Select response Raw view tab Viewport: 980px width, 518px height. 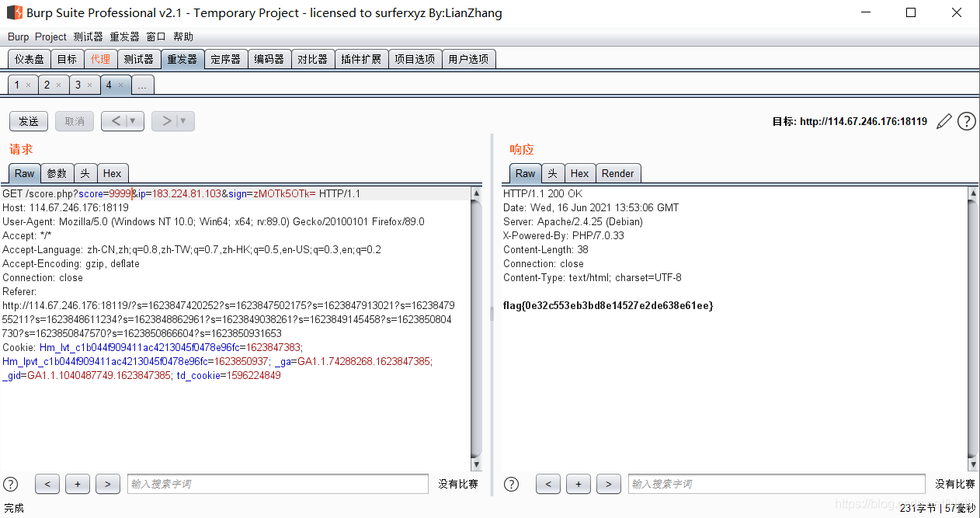[526, 173]
